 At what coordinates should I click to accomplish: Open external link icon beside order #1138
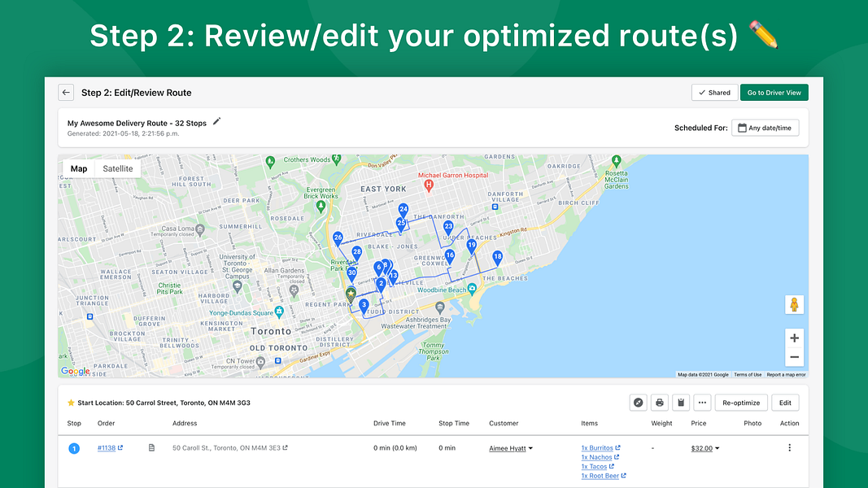pos(120,447)
